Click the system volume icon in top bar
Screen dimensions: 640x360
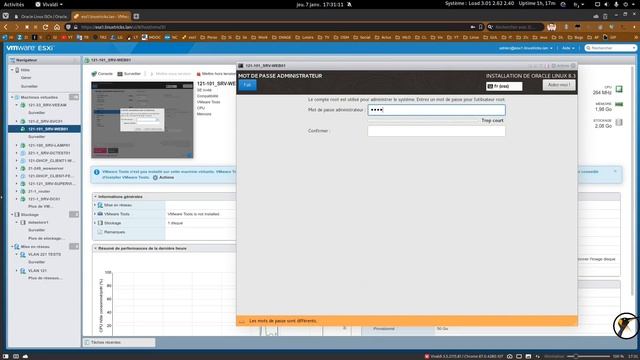[x=606, y=4]
